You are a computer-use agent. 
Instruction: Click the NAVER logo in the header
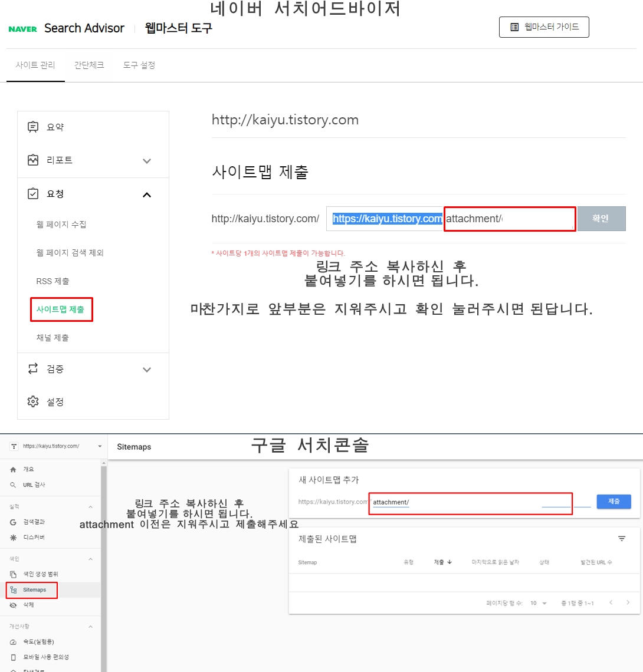[23, 29]
